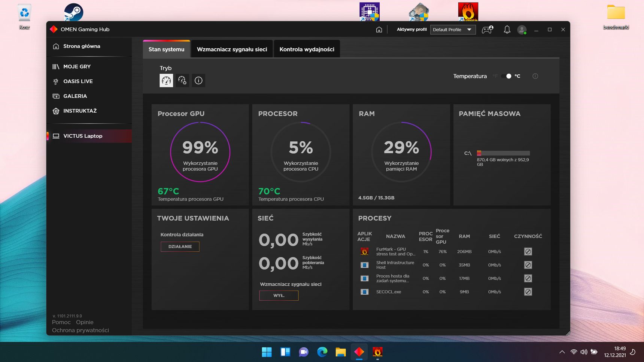644x362 pixels.
Task: Open Windows Start menu
Action: click(x=267, y=352)
